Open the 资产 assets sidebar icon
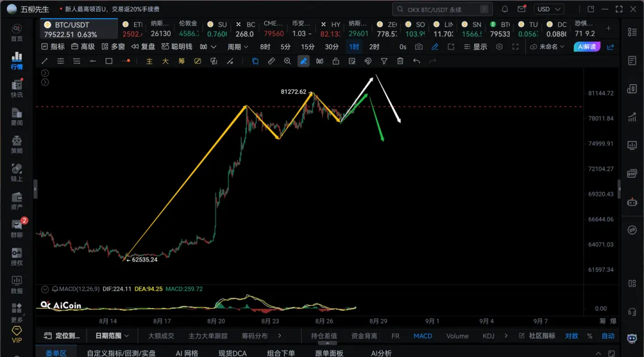 click(17, 201)
